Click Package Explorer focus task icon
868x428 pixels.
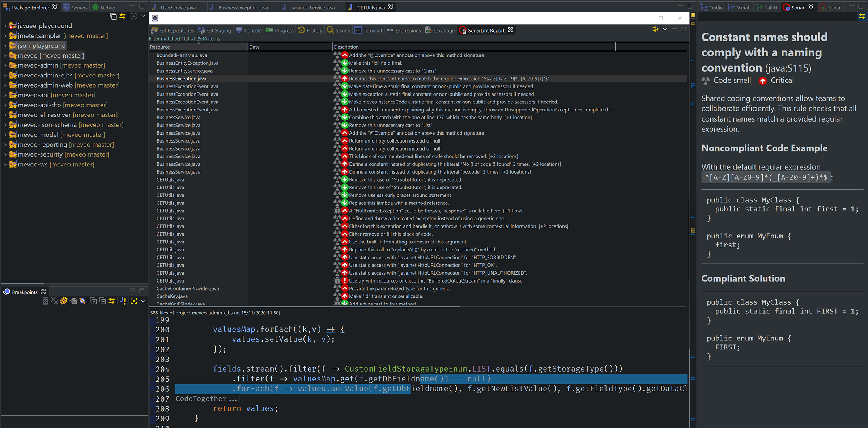coord(133,16)
